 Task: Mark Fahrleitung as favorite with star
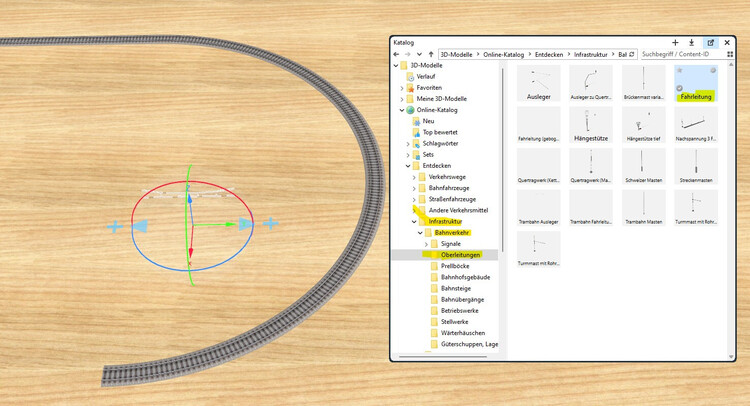point(679,70)
